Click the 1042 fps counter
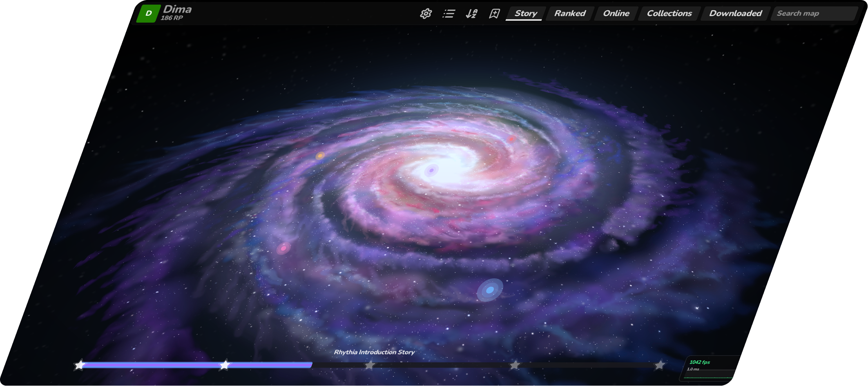 700,362
